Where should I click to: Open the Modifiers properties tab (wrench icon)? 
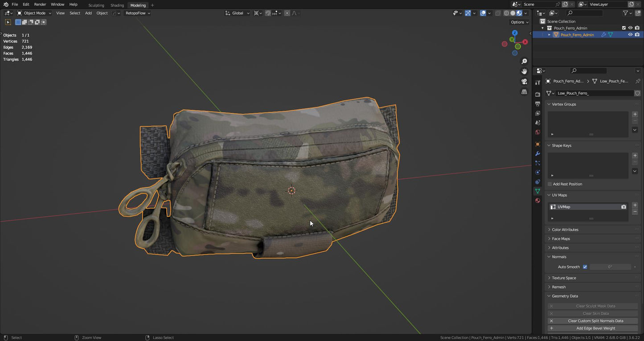tap(537, 154)
